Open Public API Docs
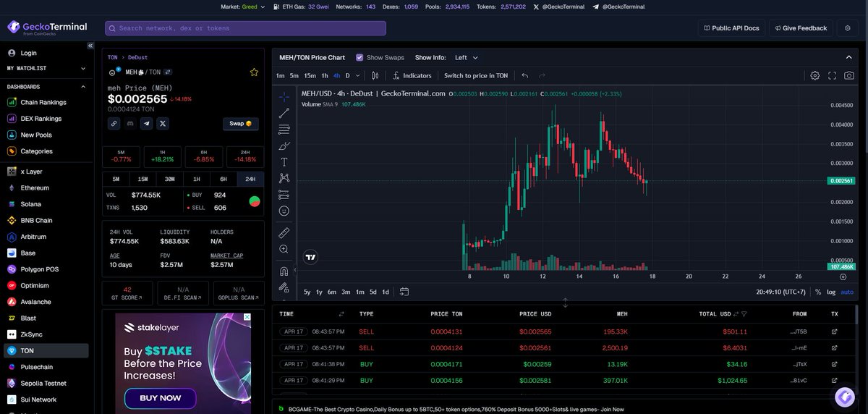This screenshot has width=868, height=414. (731, 28)
